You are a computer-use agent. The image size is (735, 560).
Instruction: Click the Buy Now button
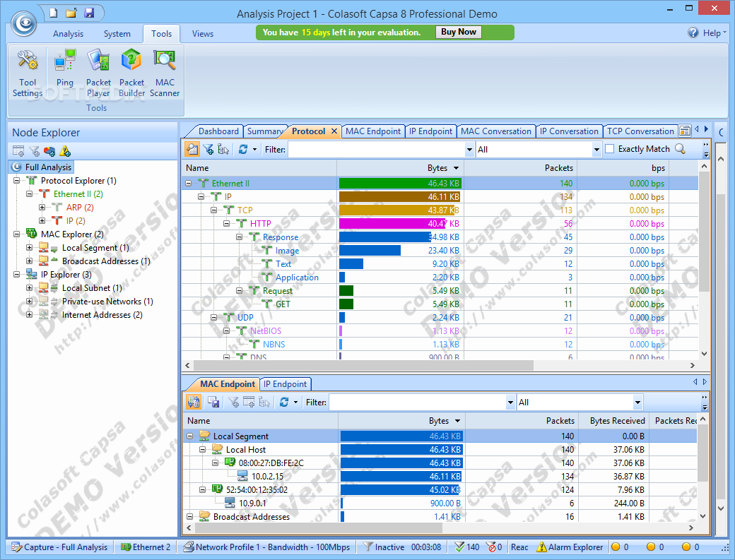[459, 32]
